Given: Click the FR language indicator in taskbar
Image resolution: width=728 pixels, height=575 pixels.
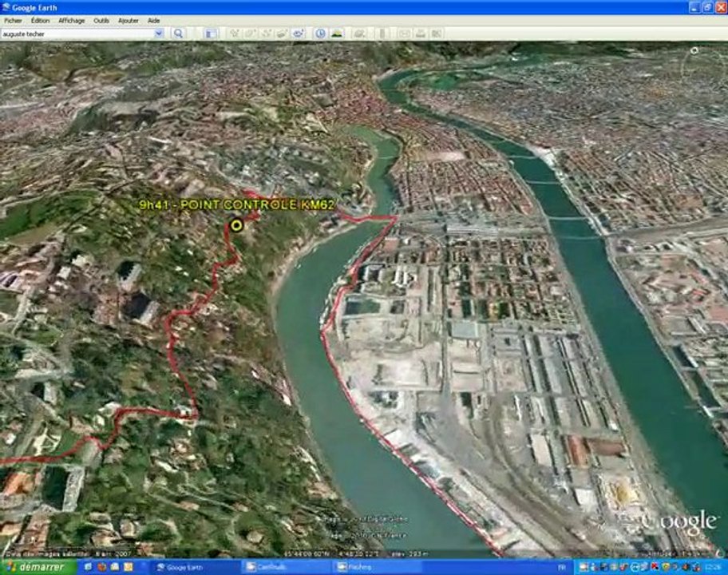Looking at the screenshot, I should click(x=562, y=568).
